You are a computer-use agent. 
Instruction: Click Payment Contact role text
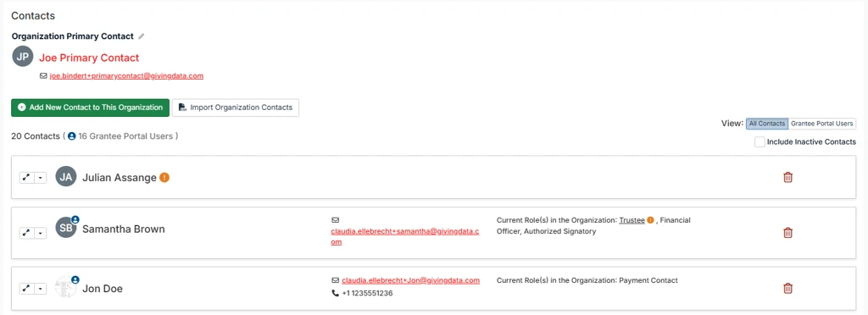pyautogui.click(x=648, y=280)
